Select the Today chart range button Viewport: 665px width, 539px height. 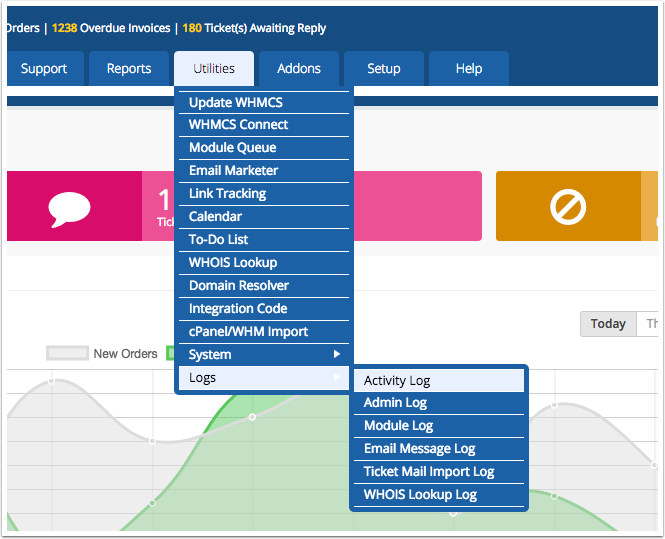click(x=608, y=324)
